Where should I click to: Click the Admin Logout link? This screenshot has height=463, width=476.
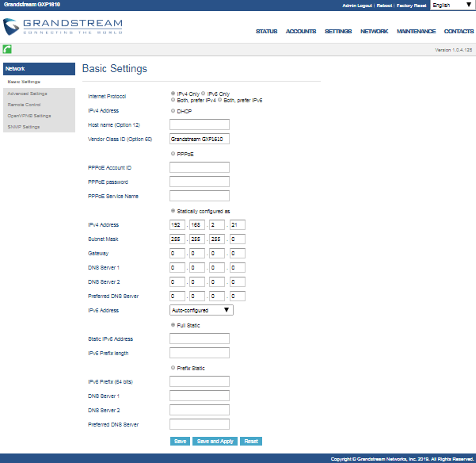tap(357, 6)
